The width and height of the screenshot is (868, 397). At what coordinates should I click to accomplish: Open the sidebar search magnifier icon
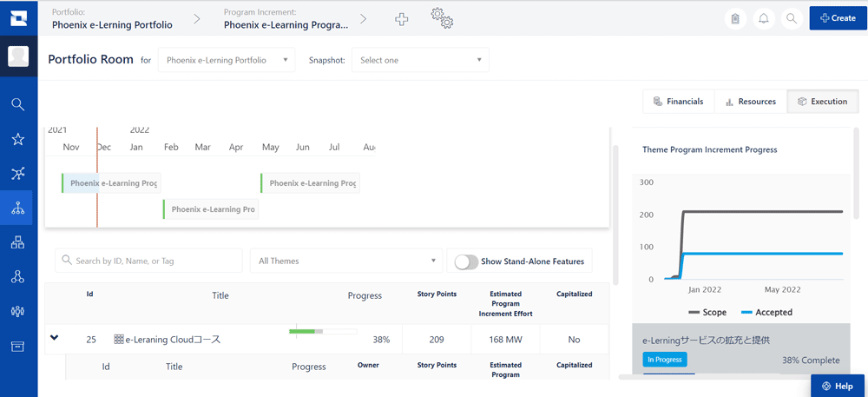[x=18, y=104]
